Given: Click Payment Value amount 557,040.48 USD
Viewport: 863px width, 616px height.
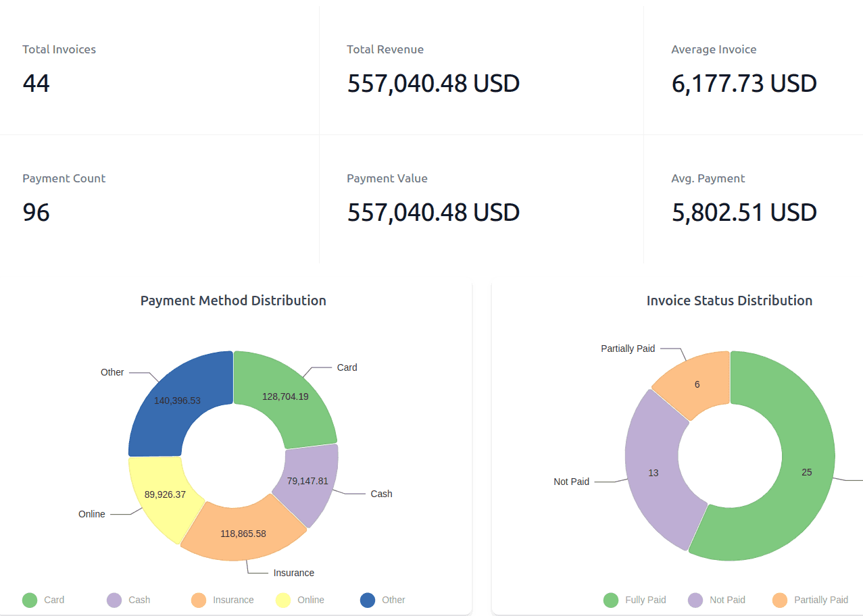Looking at the screenshot, I should [x=433, y=213].
